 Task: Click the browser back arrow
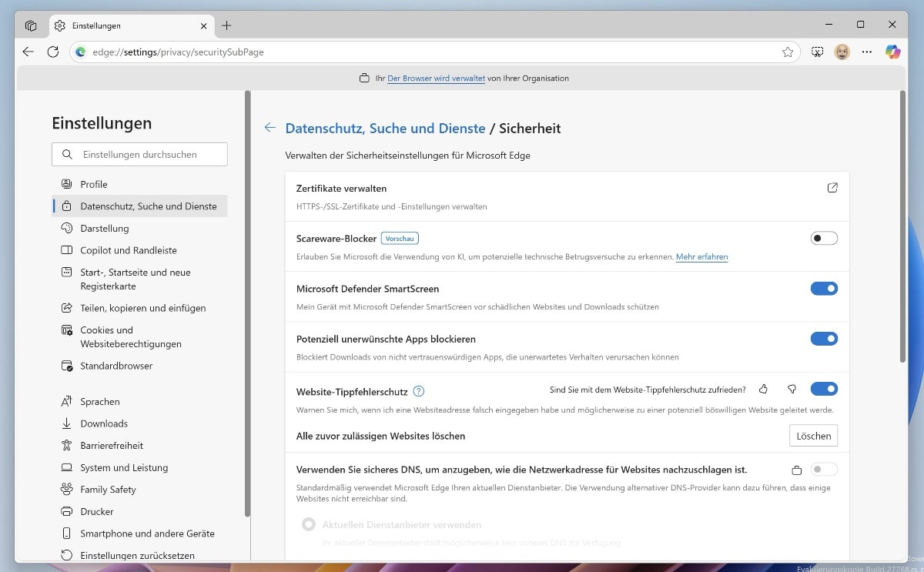click(x=28, y=52)
